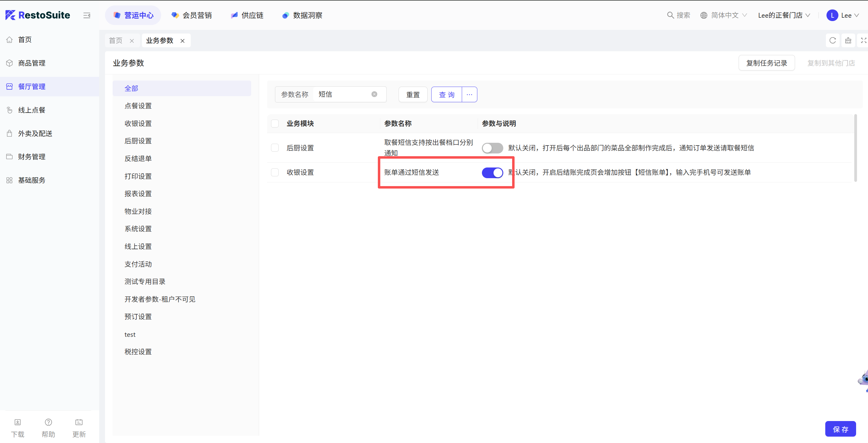Click the 更新 update icon
Viewport: 868px width, 443px height.
[79, 422]
